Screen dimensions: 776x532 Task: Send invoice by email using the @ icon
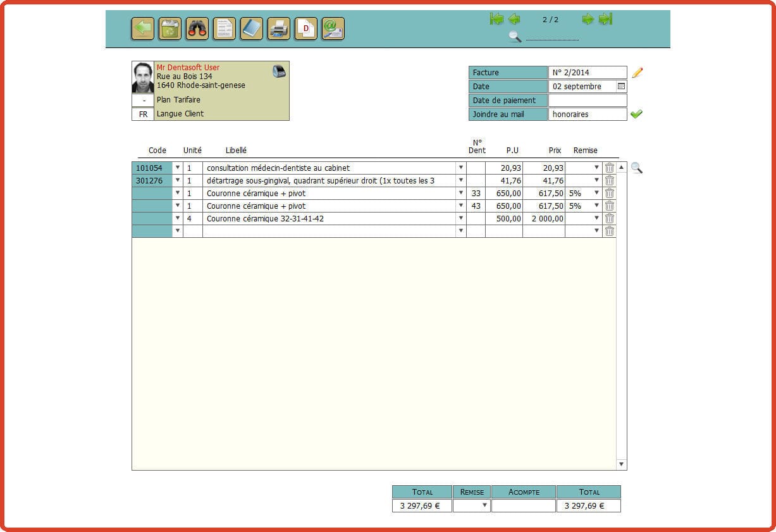(x=333, y=28)
